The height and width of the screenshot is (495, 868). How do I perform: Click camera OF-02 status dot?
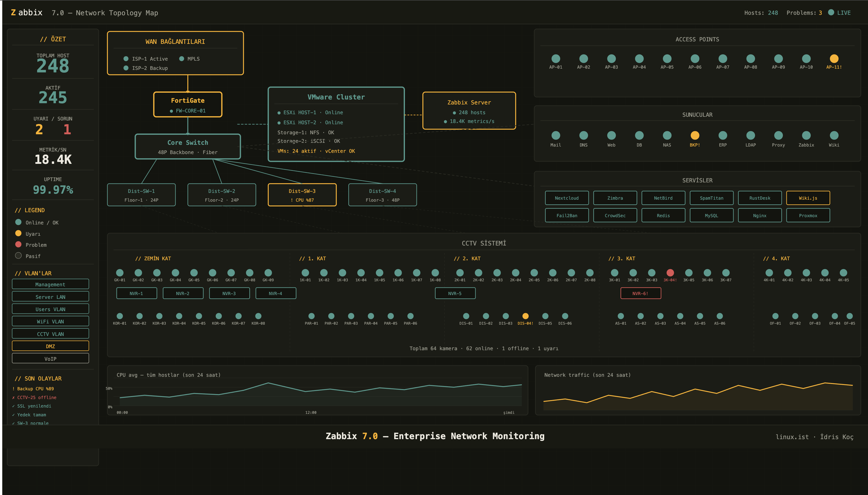(x=795, y=316)
